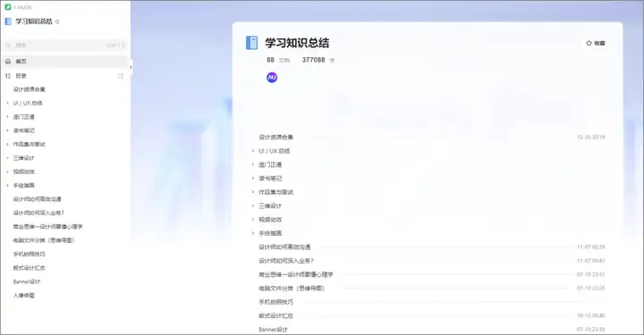
Task: Open 设计师如何高效沟通 in sidebar
Action: pyautogui.click(x=37, y=199)
